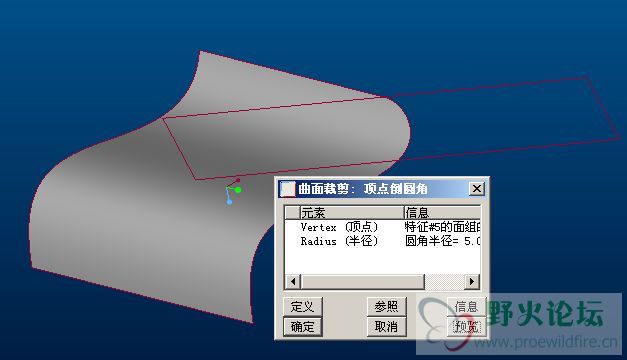Click the right scroll arrow in element list
The width and height of the screenshot is (627, 360).
pos(472,281)
